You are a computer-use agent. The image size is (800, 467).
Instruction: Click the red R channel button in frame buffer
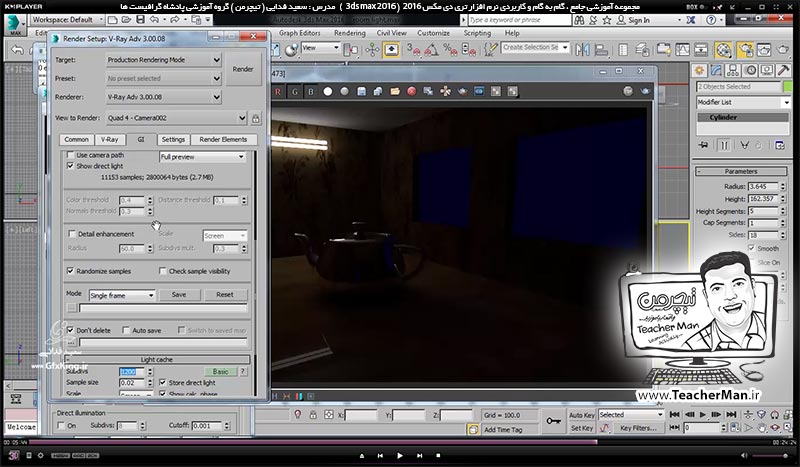tap(278, 92)
